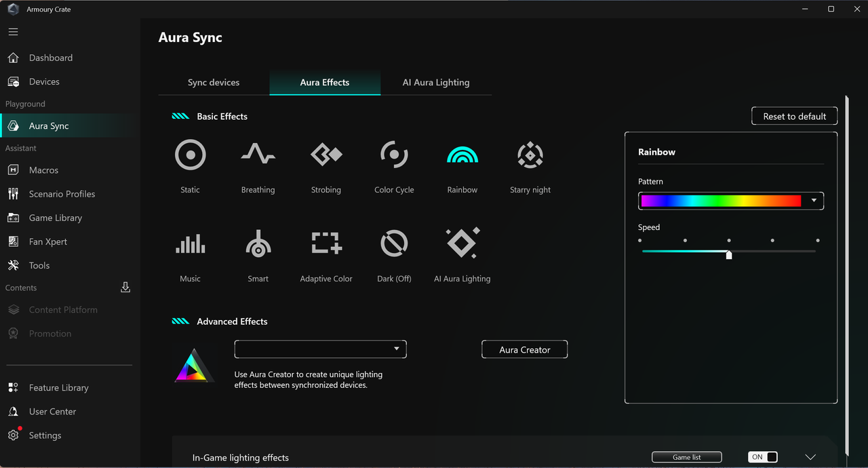Open Dashboard from the sidebar
Image resolution: width=868 pixels, height=468 pixels.
66,58
